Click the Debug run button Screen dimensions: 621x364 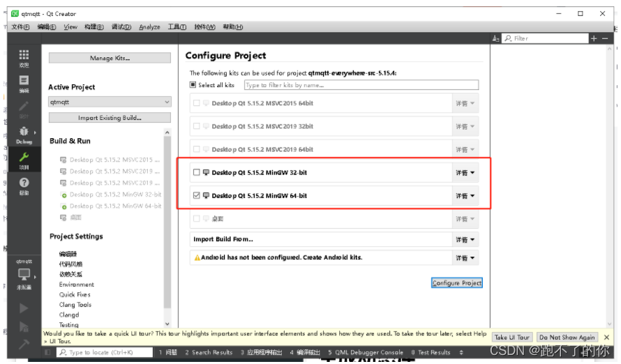click(23, 327)
